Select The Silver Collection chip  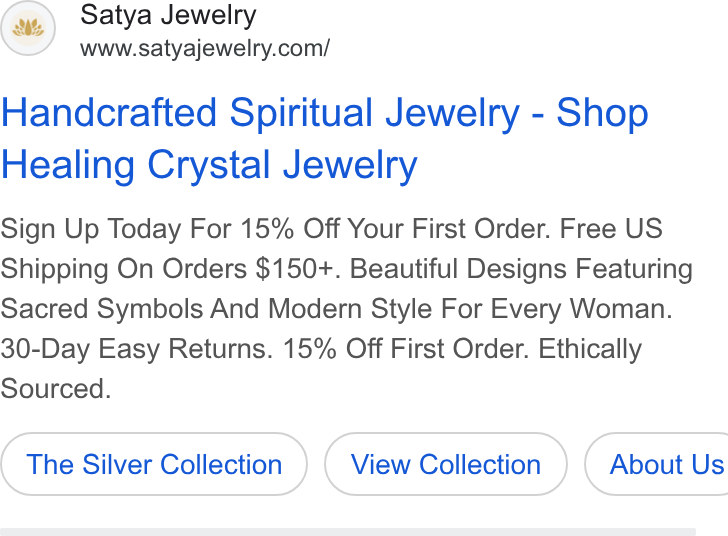pyautogui.click(x=154, y=464)
